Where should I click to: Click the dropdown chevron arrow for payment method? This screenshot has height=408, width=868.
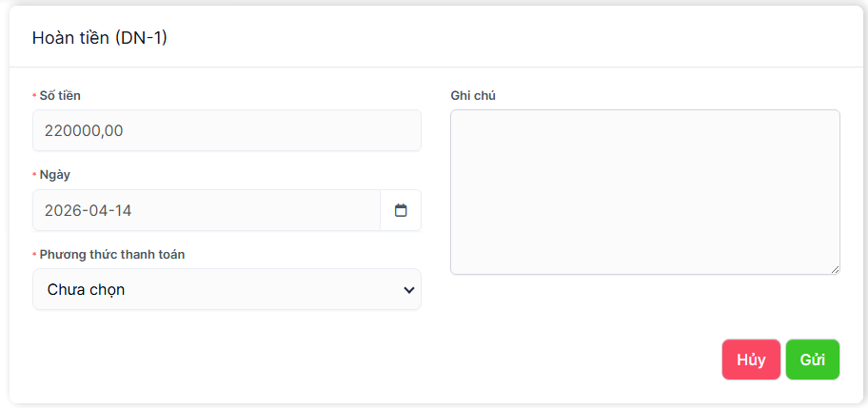click(x=409, y=289)
